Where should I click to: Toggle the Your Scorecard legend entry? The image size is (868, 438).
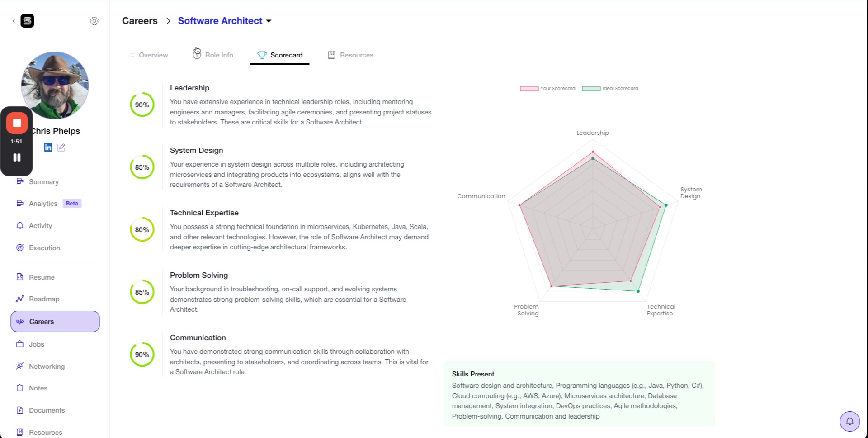coord(547,88)
